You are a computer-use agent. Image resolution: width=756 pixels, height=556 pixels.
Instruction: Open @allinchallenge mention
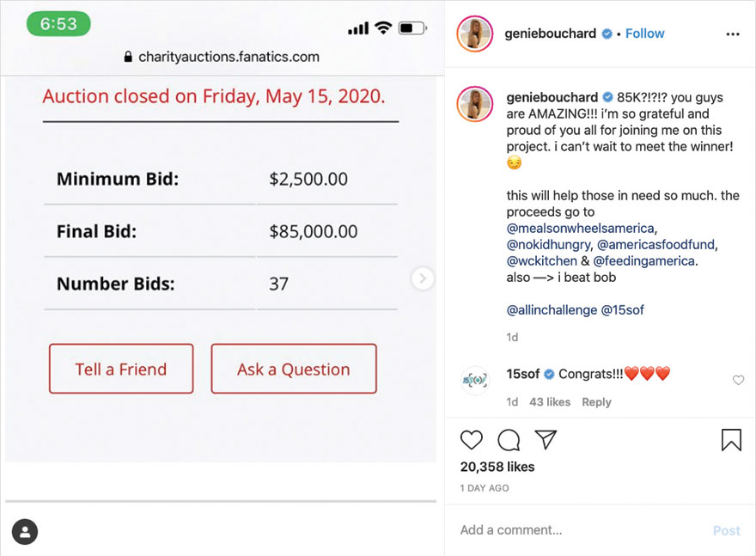[552, 309]
